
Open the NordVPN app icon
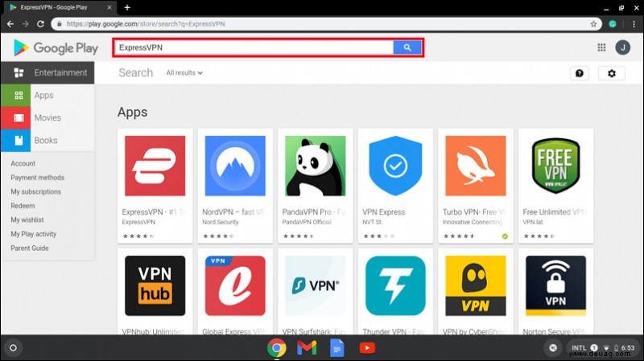235,166
